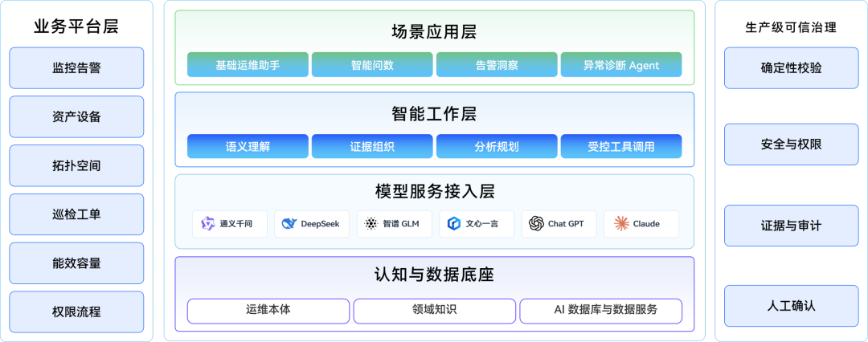Choose the 能效容量 box
The height and width of the screenshot is (342, 868).
coord(76,263)
